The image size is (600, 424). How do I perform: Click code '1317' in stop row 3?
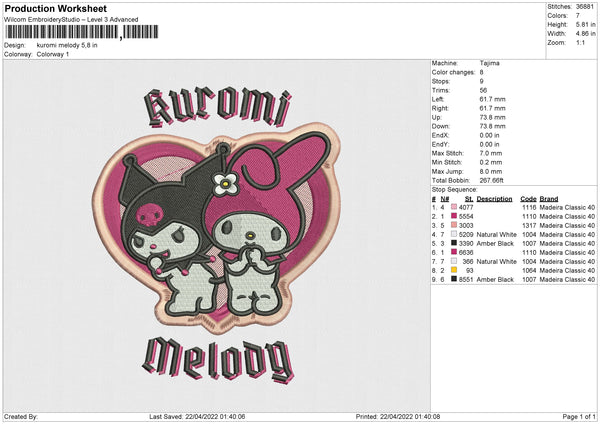coord(529,225)
